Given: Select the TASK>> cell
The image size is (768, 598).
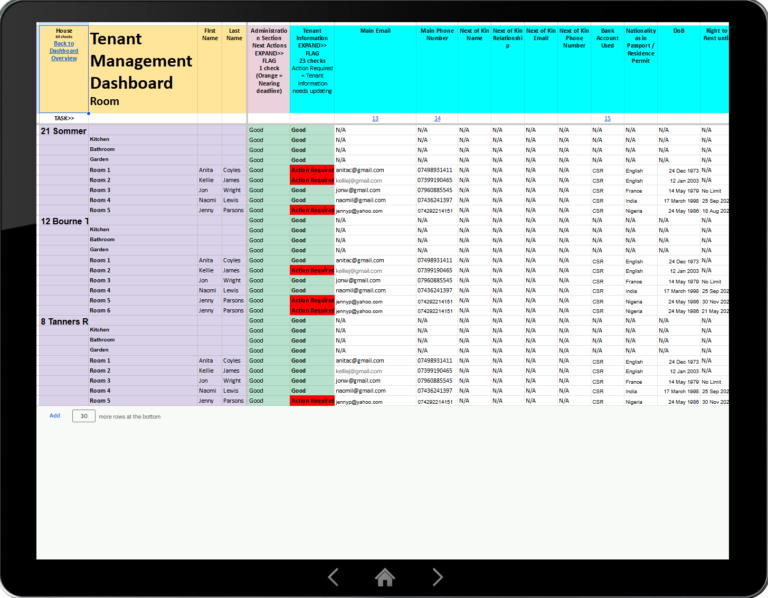Looking at the screenshot, I should pyautogui.click(x=64, y=119).
